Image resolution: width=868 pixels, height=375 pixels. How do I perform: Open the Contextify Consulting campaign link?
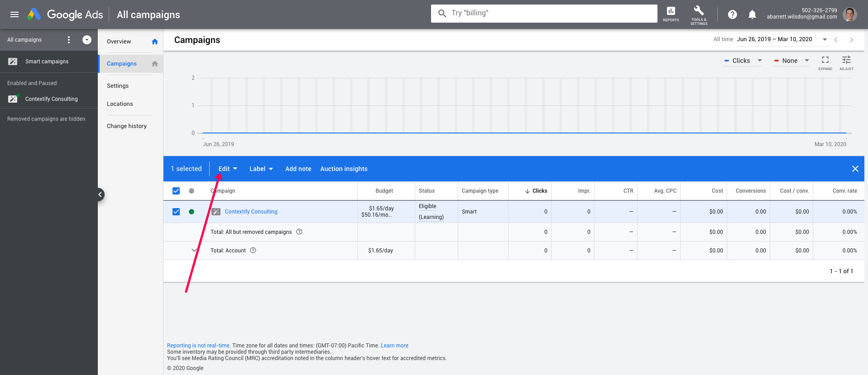pyautogui.click(x=251, y=212)
